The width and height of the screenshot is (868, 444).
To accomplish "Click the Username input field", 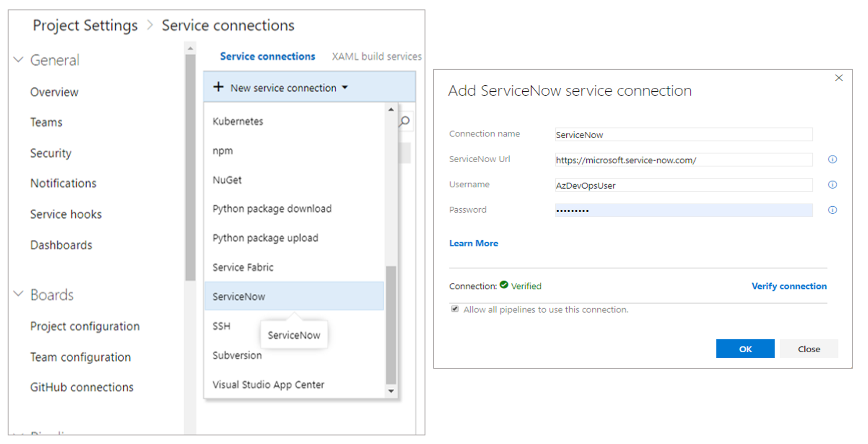I will [684, 185].
